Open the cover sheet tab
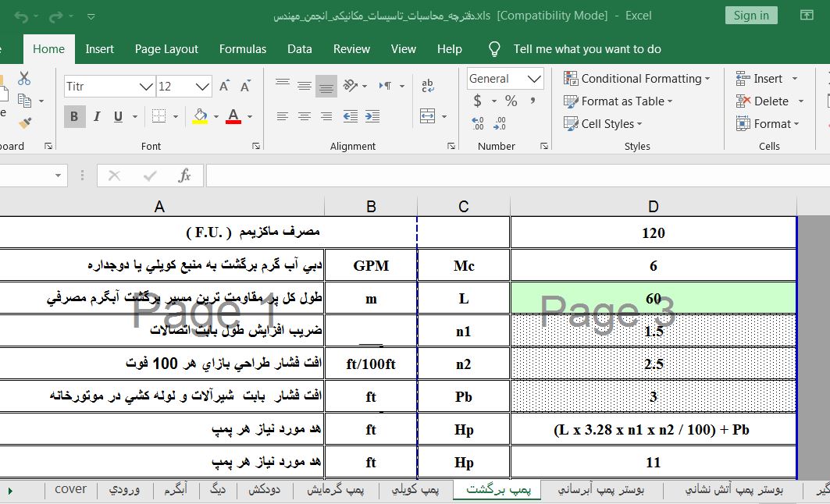 pyautogui.click(x=70, y=490)
